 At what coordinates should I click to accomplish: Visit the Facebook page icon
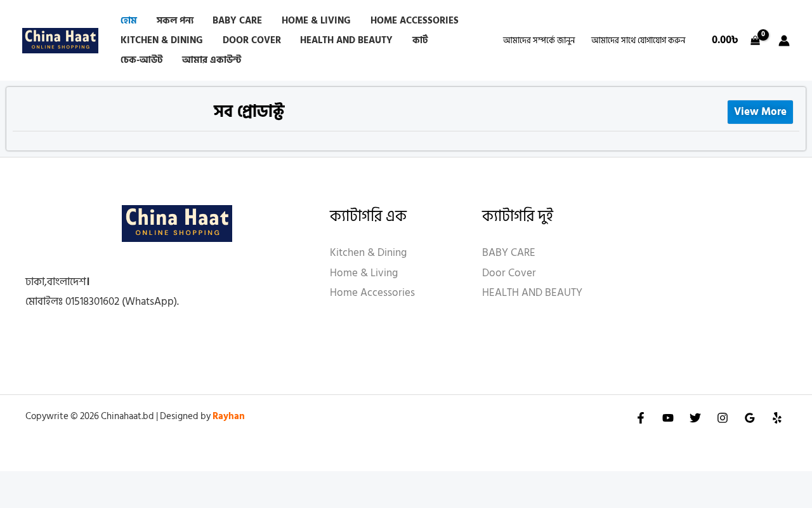[641, 418]
